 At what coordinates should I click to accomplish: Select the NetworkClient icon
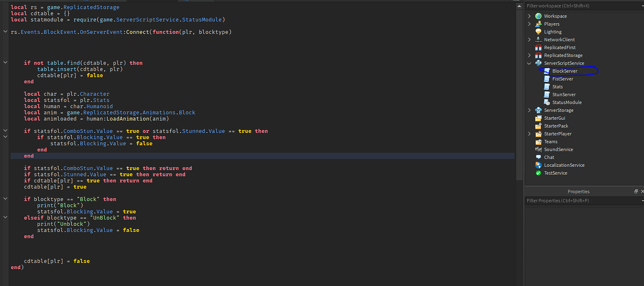coord(538,39)
